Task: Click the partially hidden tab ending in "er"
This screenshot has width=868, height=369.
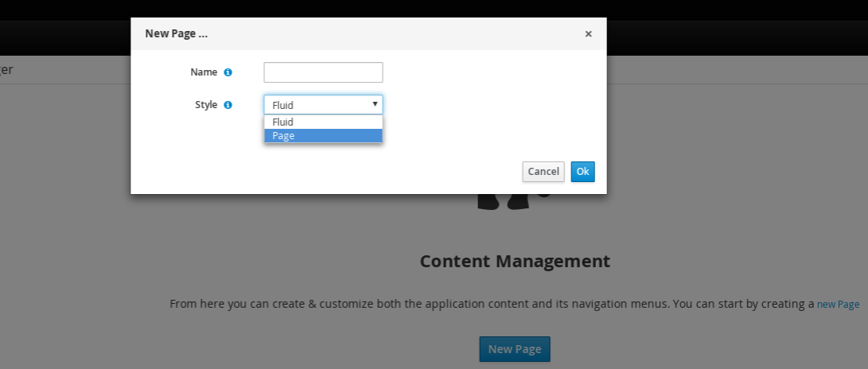Action: coord(6,69)
